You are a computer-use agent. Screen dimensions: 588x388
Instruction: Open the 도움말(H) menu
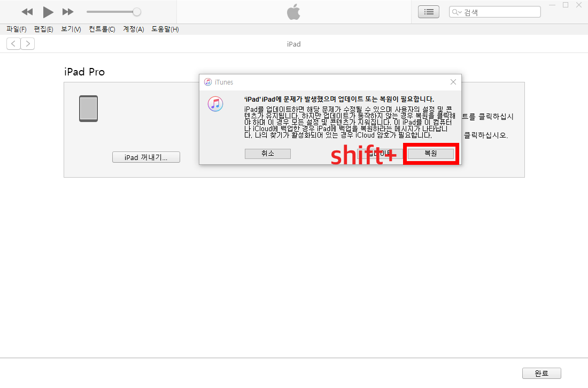click(x=165, y=29)
